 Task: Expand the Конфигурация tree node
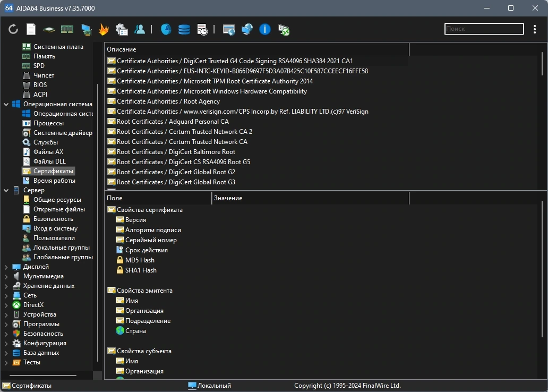[6, 343]
